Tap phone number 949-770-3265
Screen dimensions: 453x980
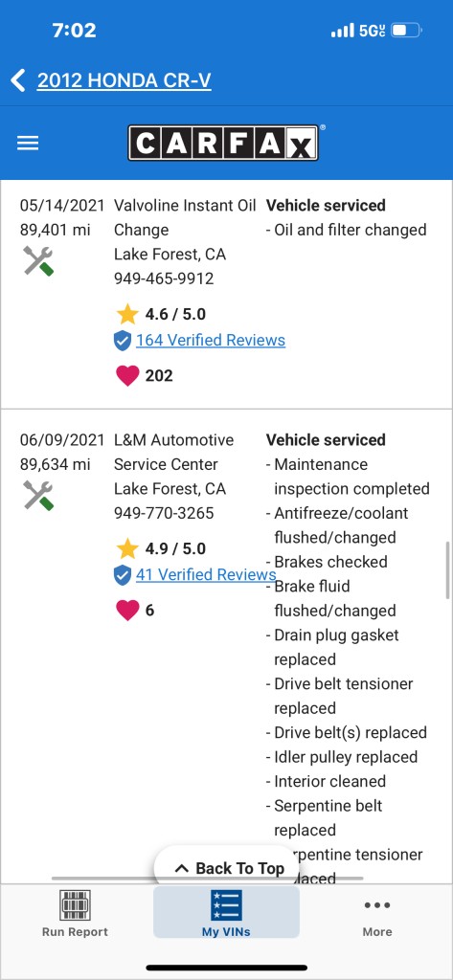click(x=164, y=513)
